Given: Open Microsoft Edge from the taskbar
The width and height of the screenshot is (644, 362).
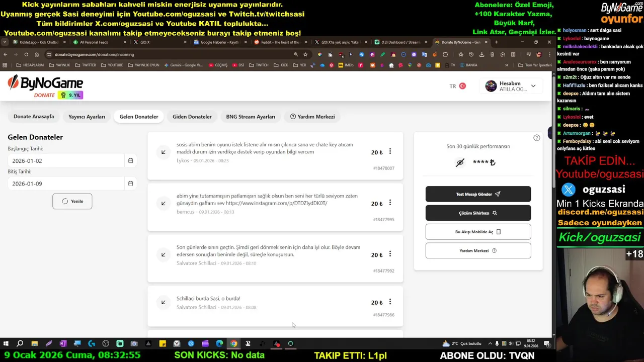Looking at the screenshot, I should click(x=219, y=343).
